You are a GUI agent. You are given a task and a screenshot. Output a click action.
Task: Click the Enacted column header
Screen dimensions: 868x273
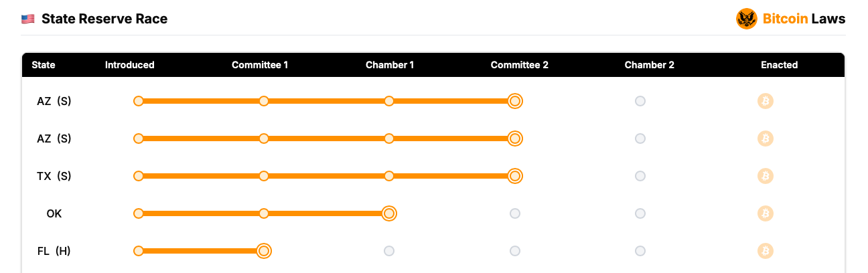point(779,65)
